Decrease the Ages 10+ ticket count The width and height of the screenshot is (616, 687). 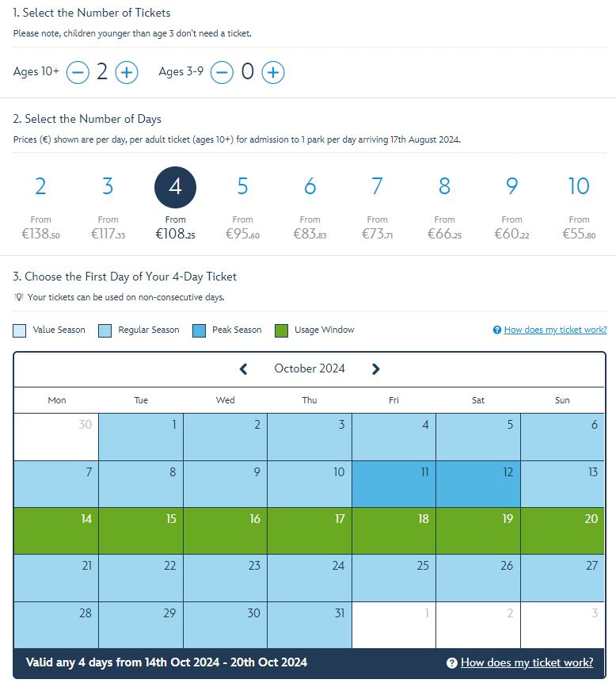click(78, 72)
